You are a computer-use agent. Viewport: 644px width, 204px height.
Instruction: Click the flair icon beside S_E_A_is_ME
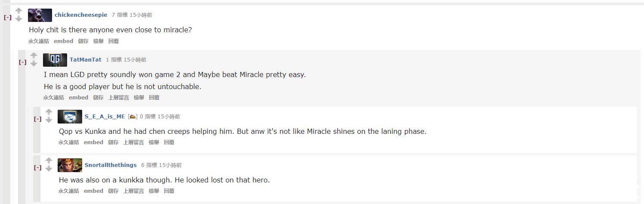tap(132, 116)
